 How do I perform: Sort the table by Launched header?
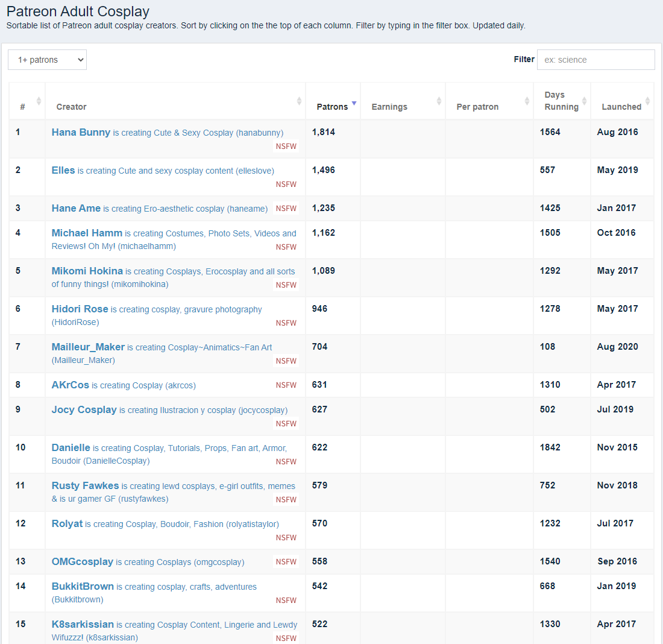tap(621, 107)
